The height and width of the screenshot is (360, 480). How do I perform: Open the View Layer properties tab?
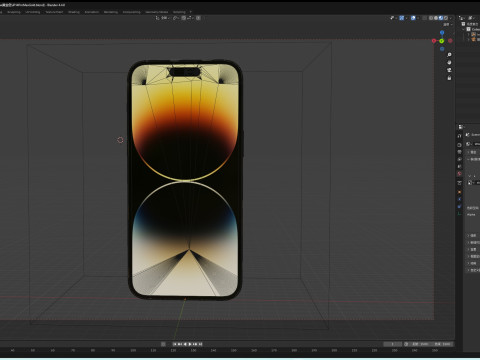[x=459, y=159]
